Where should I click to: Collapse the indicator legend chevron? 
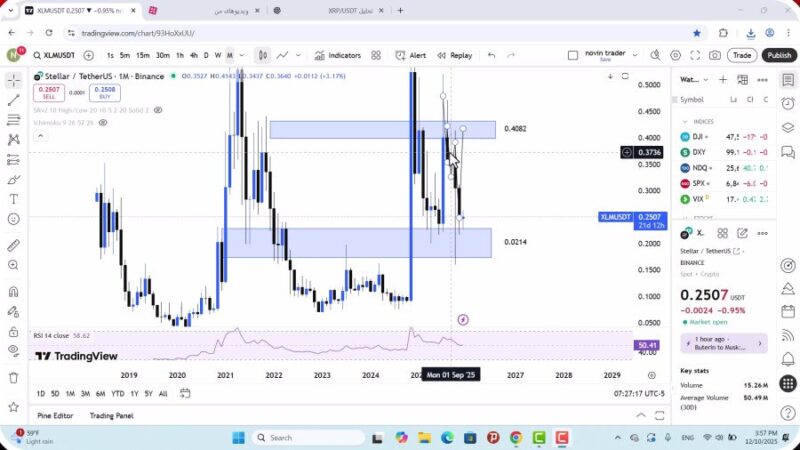(39, 136)
